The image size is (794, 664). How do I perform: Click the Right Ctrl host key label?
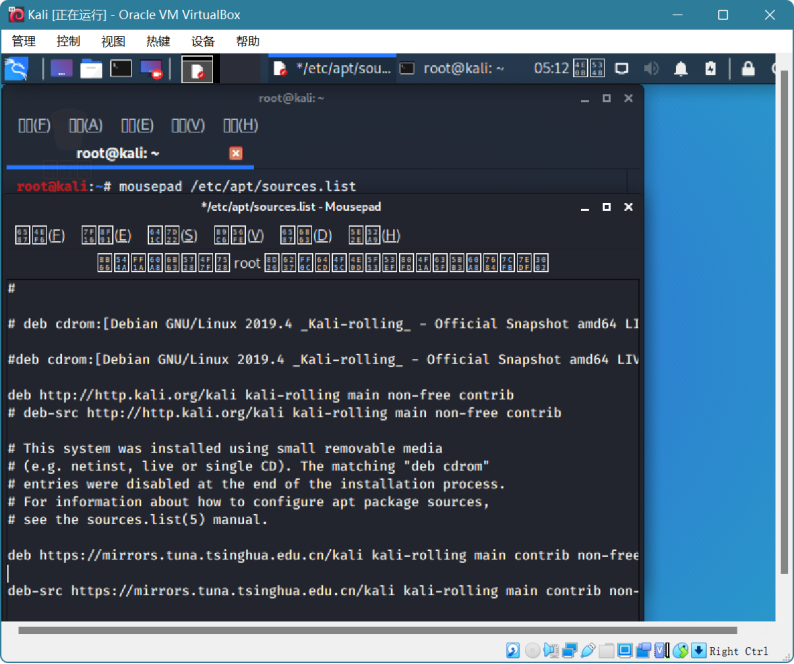tap(739, 651)
